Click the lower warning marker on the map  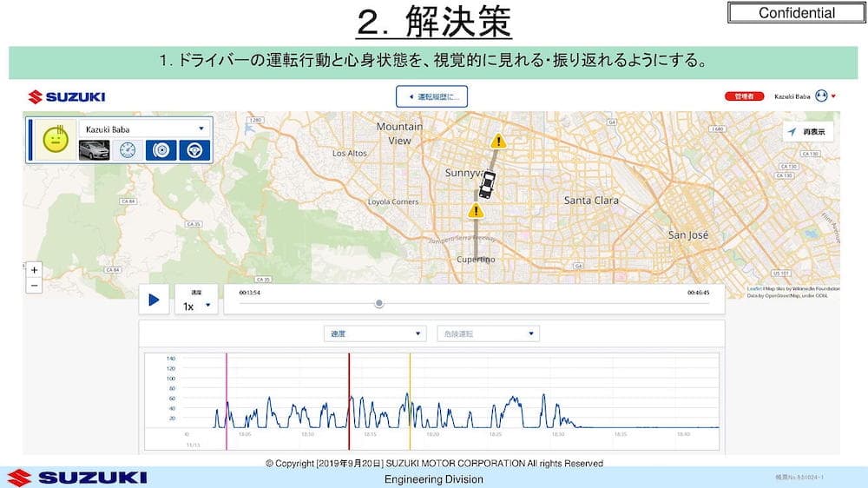tap(476, 210)
